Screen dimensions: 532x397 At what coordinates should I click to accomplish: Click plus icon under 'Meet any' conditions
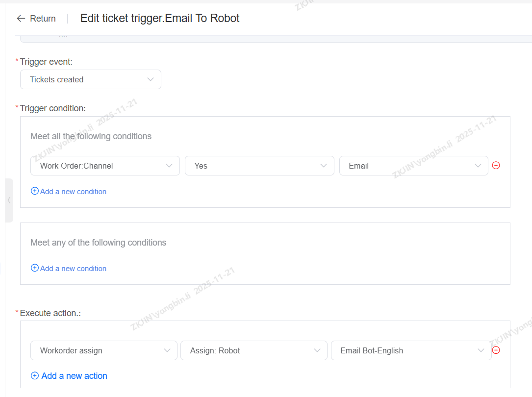pos(35,268)
